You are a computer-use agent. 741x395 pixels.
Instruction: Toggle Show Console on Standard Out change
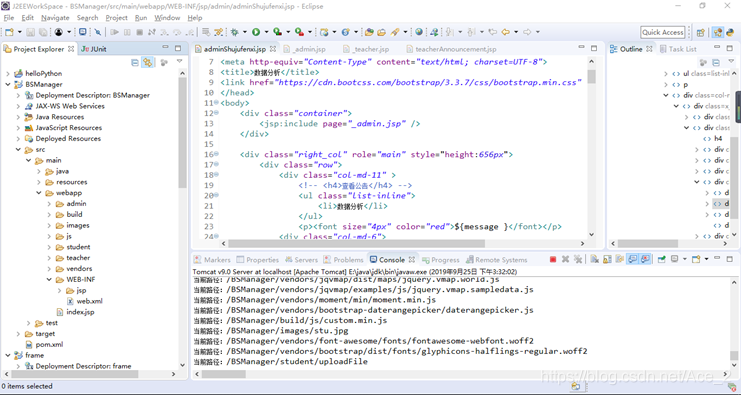[632, 259]
